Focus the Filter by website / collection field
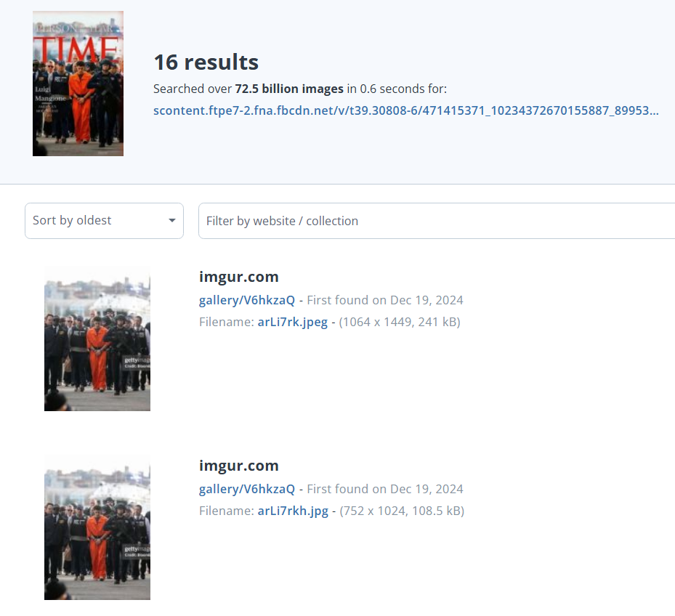The width and height of the screenshot is (675, 616). click(436, 221)
